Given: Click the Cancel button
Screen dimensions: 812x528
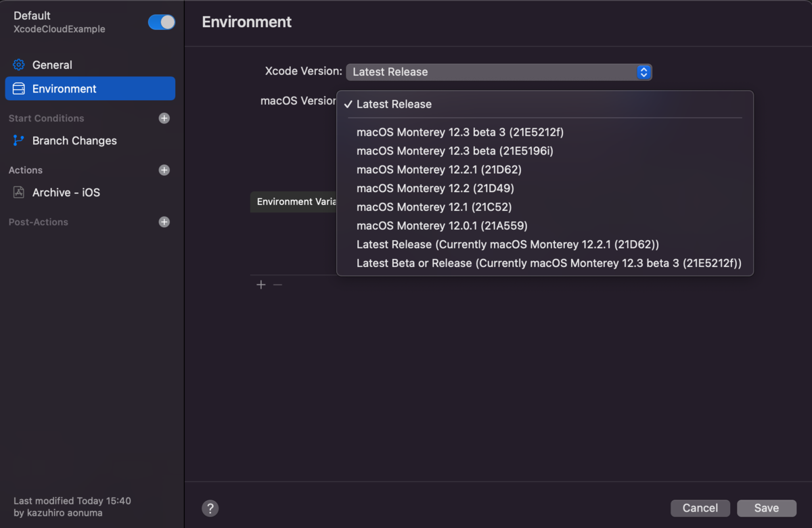Looking at the screenshot, I should tap(700, 508).
